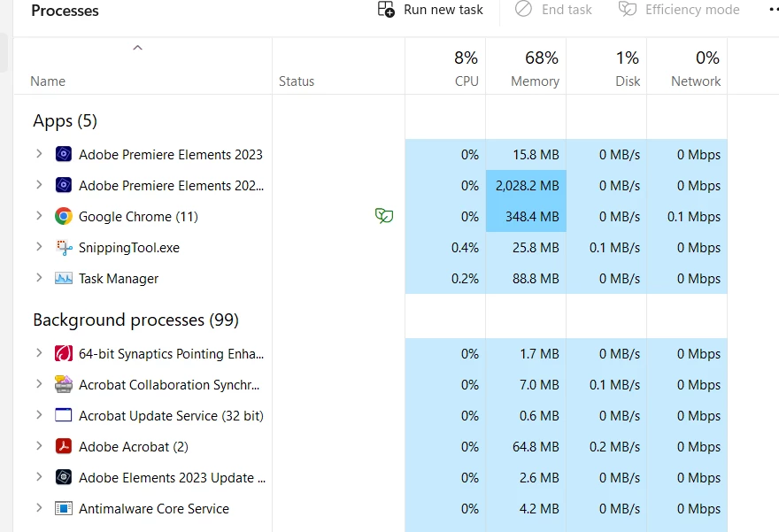Click the Acrobat Collaboration Synchronizer icon
The image size is (779, 532).
64,384
